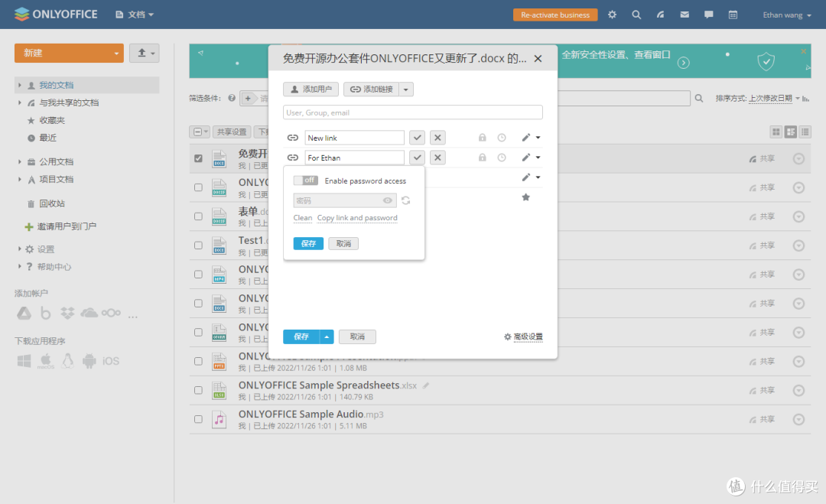Open upload button dropdown
Screen dimensions: 826x504
pyautogui.click(x=145, y=54)
